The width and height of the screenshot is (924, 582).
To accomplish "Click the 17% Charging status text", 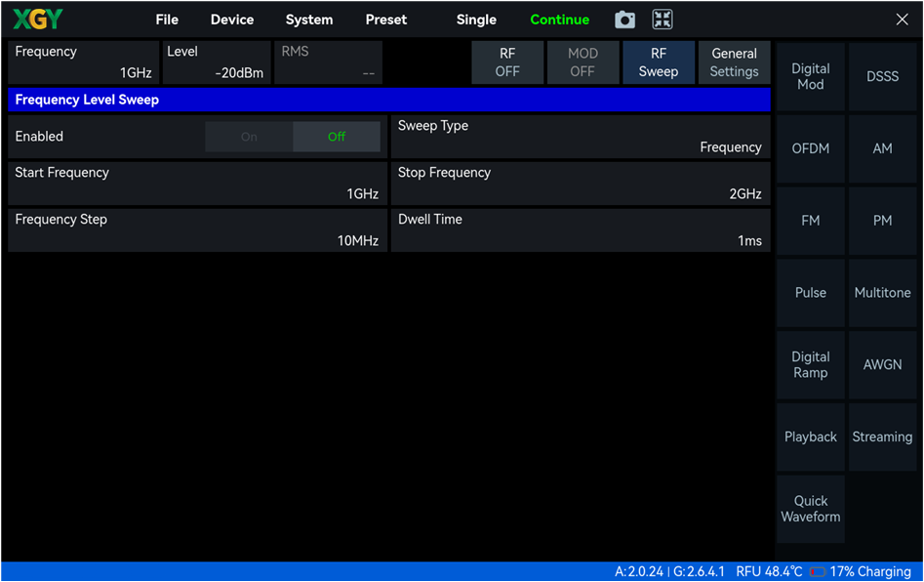I will (870, 571).
